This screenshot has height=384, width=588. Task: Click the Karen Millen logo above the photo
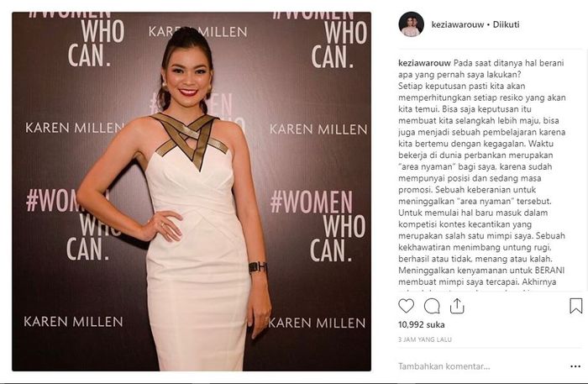(197, 32)
